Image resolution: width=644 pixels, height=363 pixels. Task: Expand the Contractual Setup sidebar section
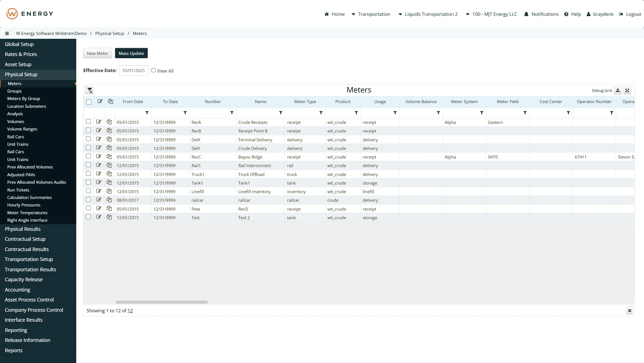25,239
